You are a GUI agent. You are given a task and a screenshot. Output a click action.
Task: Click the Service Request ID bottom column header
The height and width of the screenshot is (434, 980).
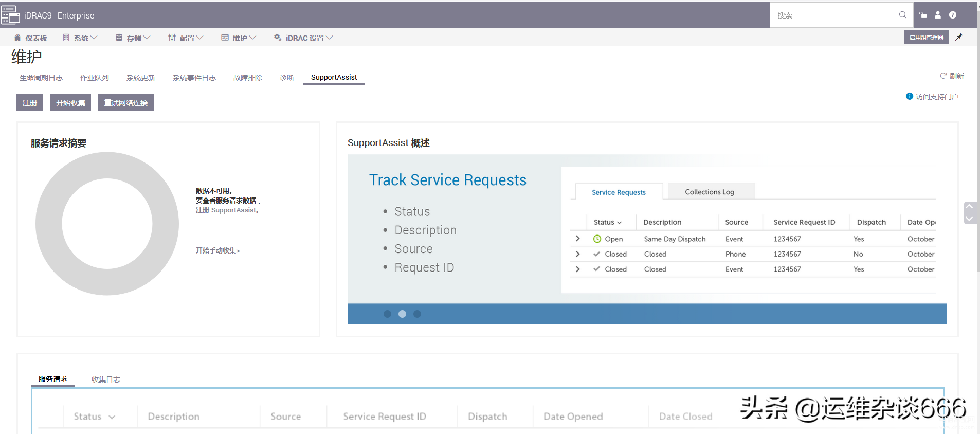pyautogui.click(x=385, y=417)
